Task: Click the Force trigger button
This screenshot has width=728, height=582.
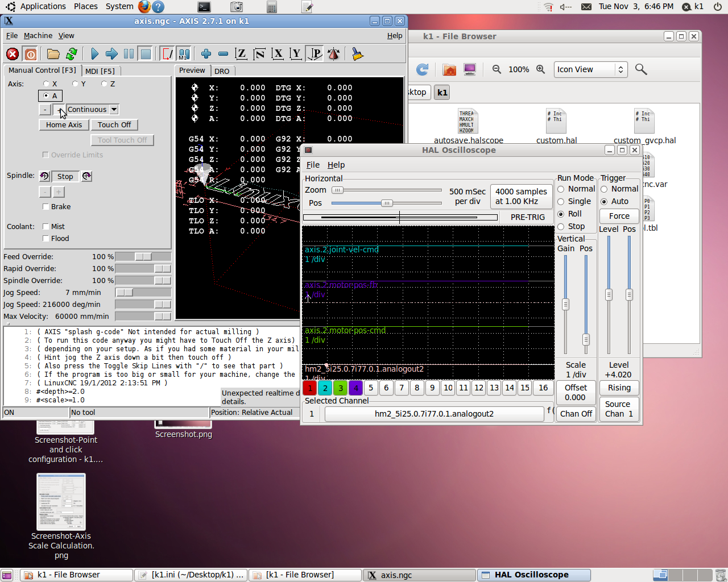Action: pyautogui.click(x=619, y=216)
